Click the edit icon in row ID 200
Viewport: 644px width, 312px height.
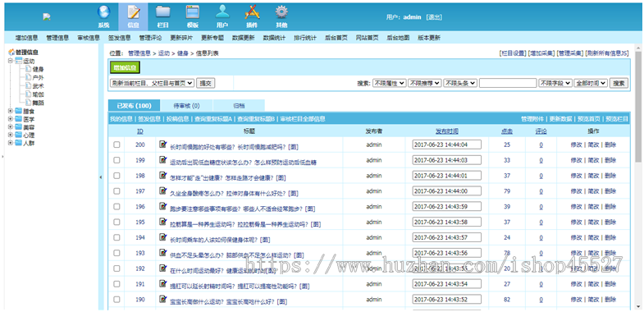(x=163, y=145)
